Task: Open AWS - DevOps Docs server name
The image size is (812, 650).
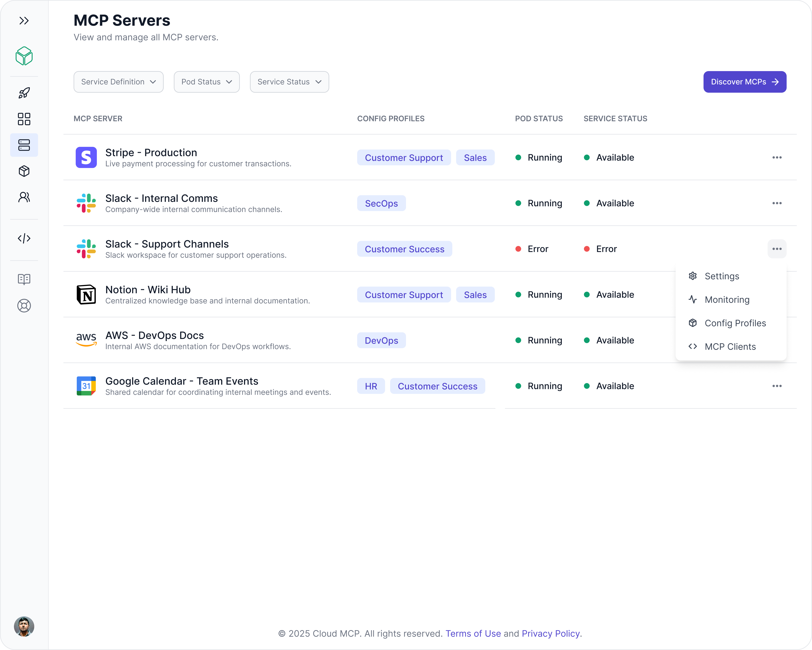Action: [x=154, y=335]
